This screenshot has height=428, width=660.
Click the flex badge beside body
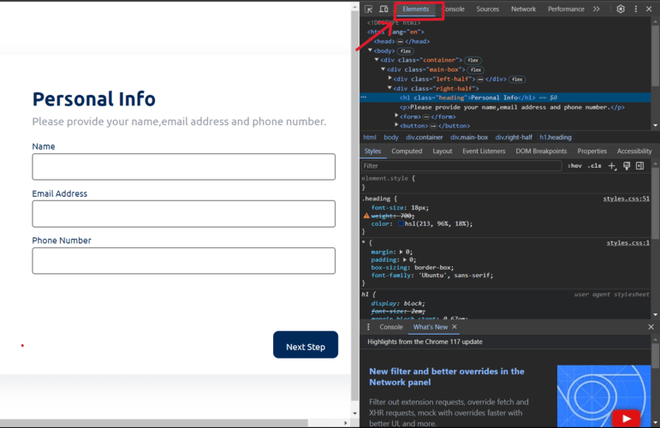pos(405,51)
